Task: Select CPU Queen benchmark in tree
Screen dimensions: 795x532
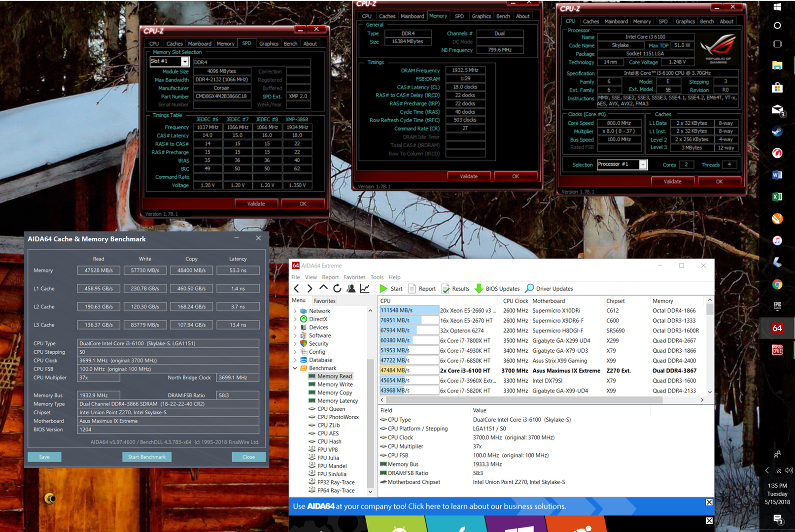Action: tap(331, 409)
